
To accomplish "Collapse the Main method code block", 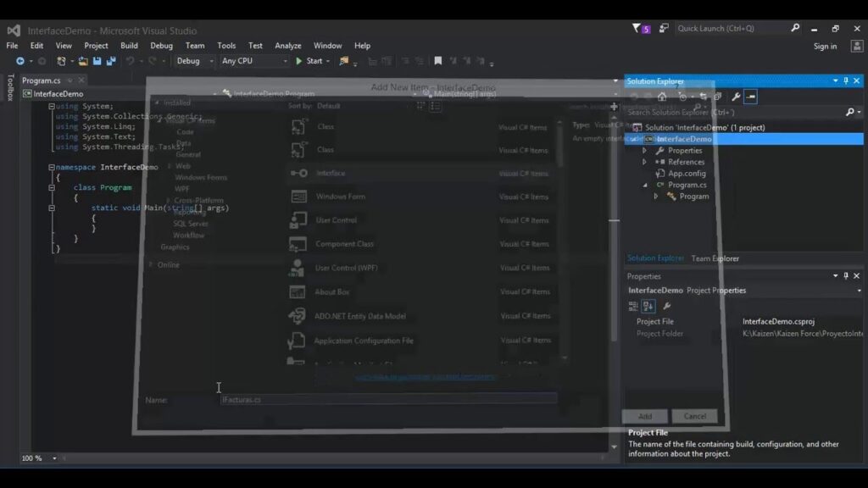I will tap(52, 208).
